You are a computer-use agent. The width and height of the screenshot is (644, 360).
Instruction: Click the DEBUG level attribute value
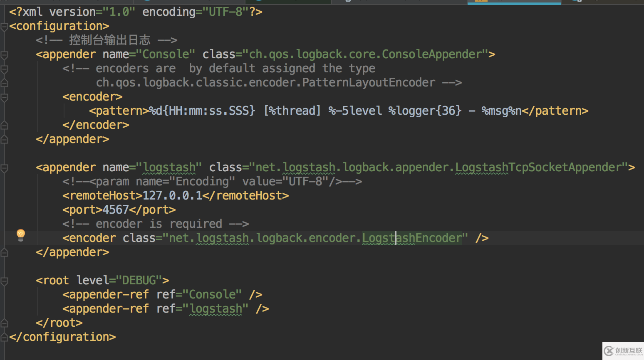139,281
